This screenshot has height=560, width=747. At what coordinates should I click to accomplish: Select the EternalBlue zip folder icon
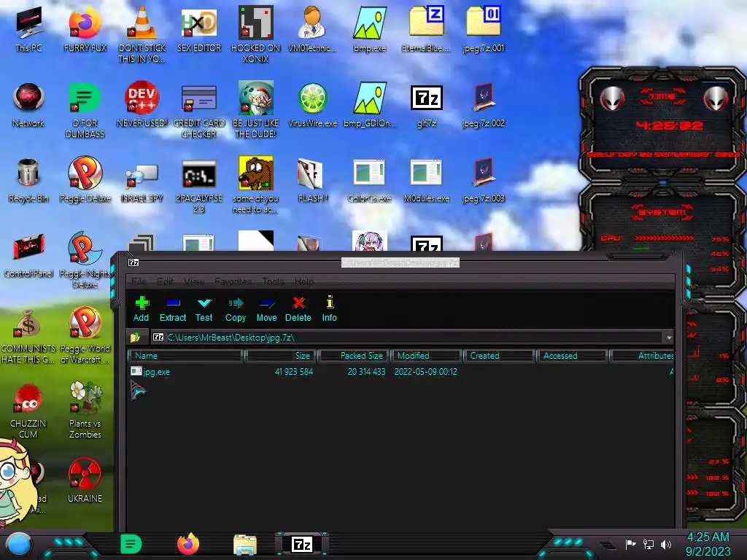(426, 29)
